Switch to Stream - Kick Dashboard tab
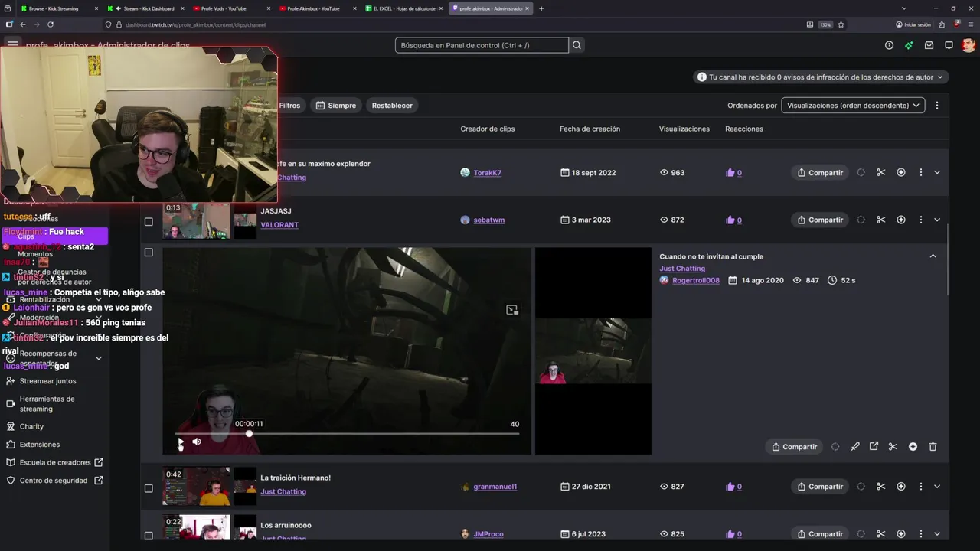 click(145, 8)
